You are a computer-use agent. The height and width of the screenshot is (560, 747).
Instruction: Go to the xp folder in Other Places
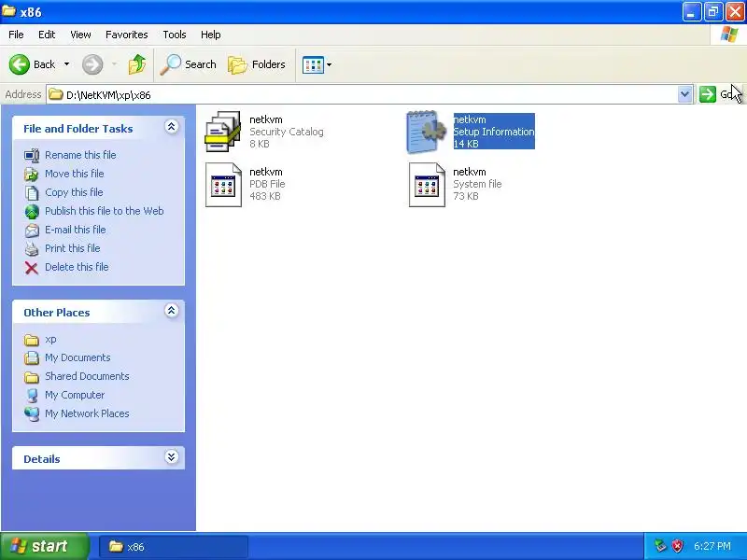click(x=50, y=340)
